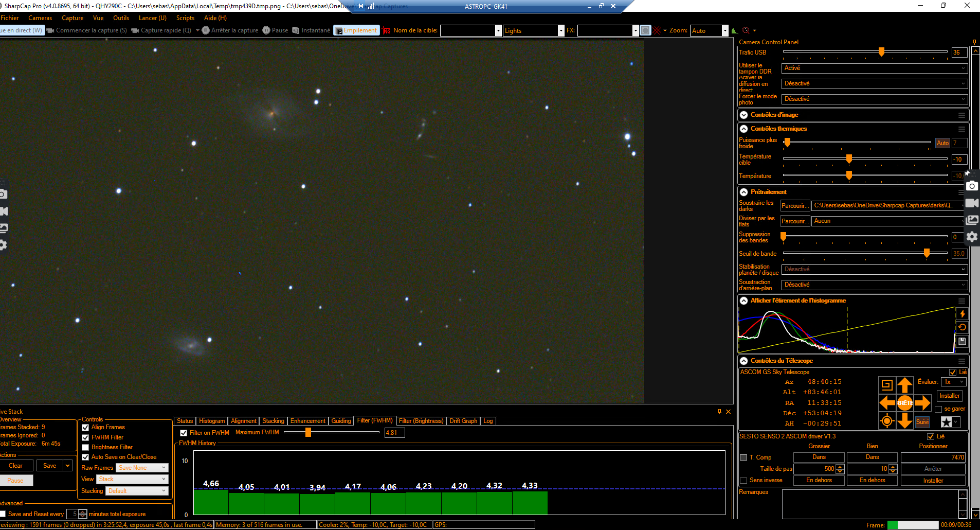Collapse the Contrôles thermiques section
980x530 pixels.
[744, 129]
